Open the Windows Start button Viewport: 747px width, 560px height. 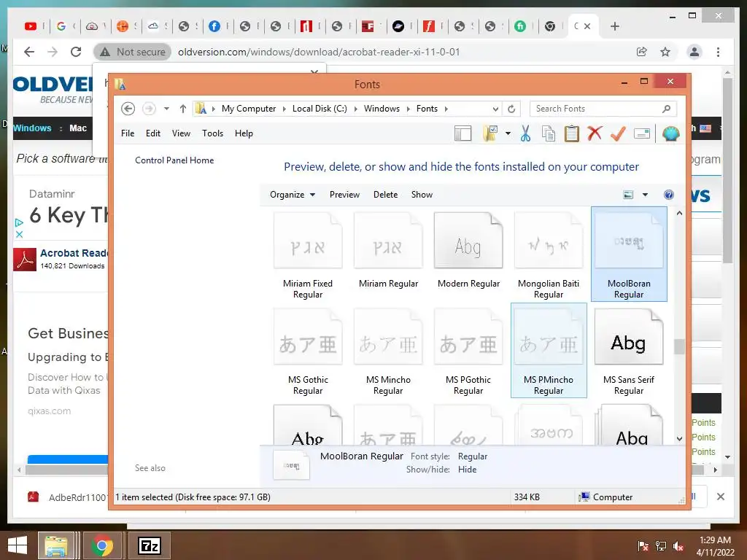coord(18,545)
